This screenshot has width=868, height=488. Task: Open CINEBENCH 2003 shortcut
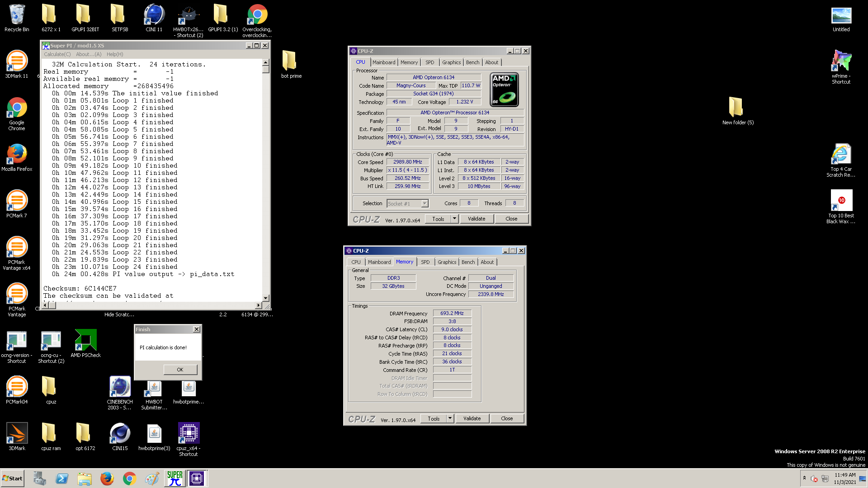[x=120, y=393]
